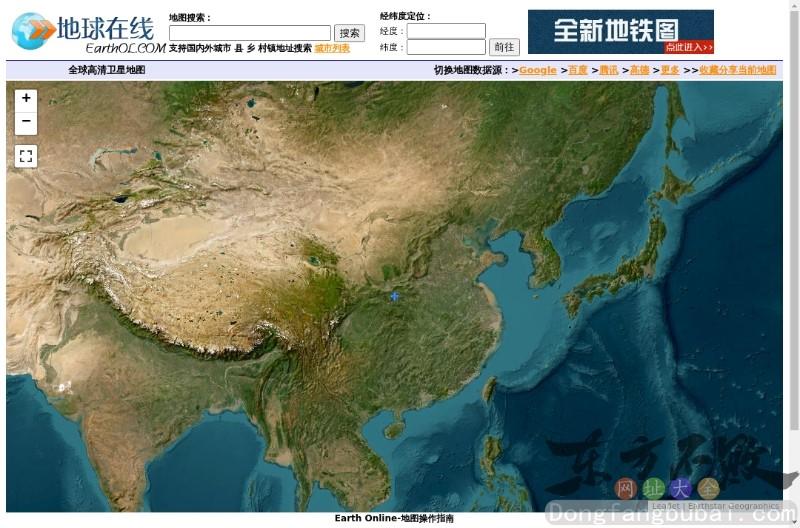Click the Earth Online globe logo
This screenshot has width=800, height=528.
(x=34, y=32)
